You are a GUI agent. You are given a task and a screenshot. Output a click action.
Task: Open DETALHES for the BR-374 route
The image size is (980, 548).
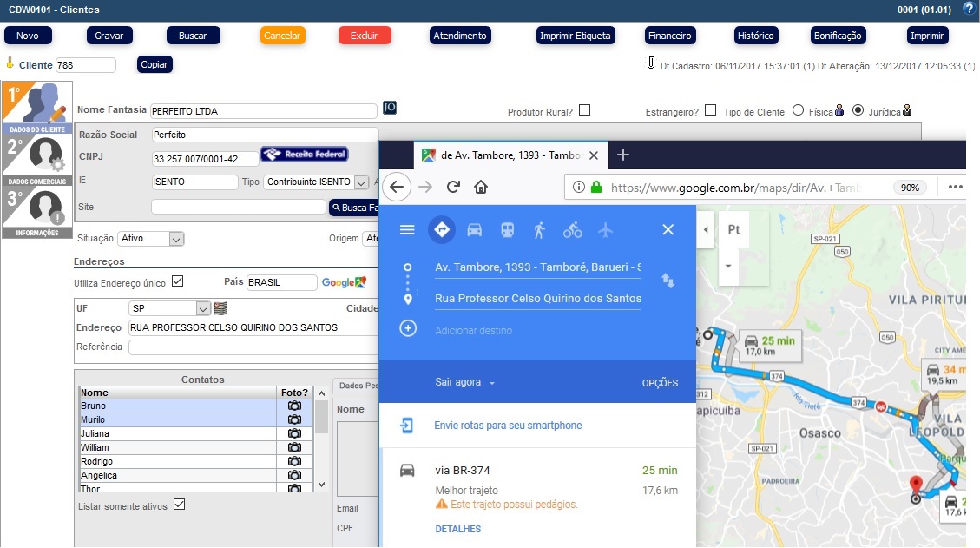tap(457, 529)
